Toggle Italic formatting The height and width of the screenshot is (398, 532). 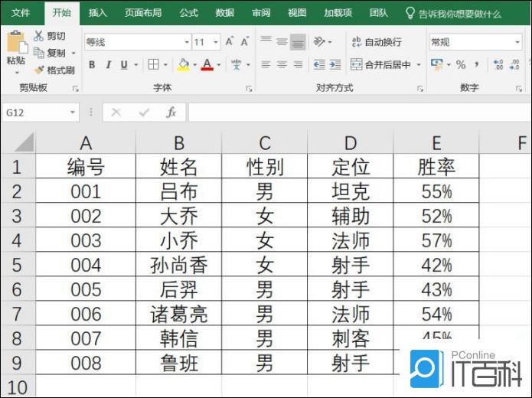coord(109,64)
